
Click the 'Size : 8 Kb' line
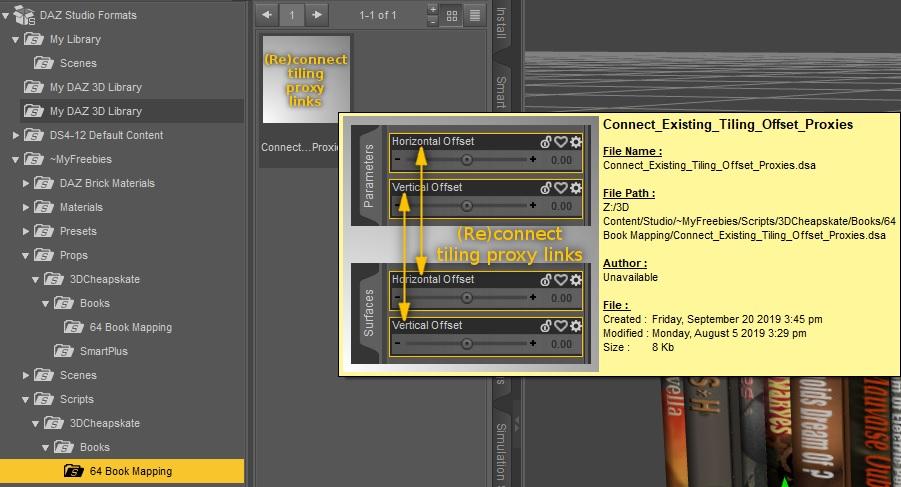coord(638,347)
